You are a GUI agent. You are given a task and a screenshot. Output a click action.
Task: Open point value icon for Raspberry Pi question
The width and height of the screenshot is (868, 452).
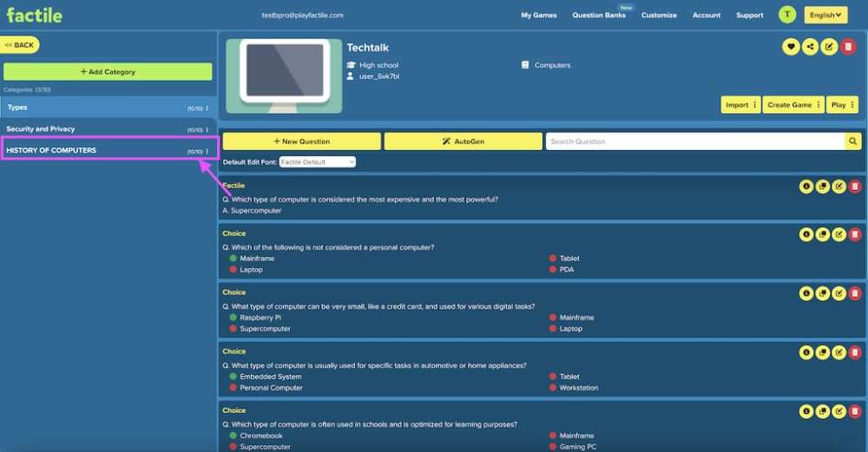(806, 293)
